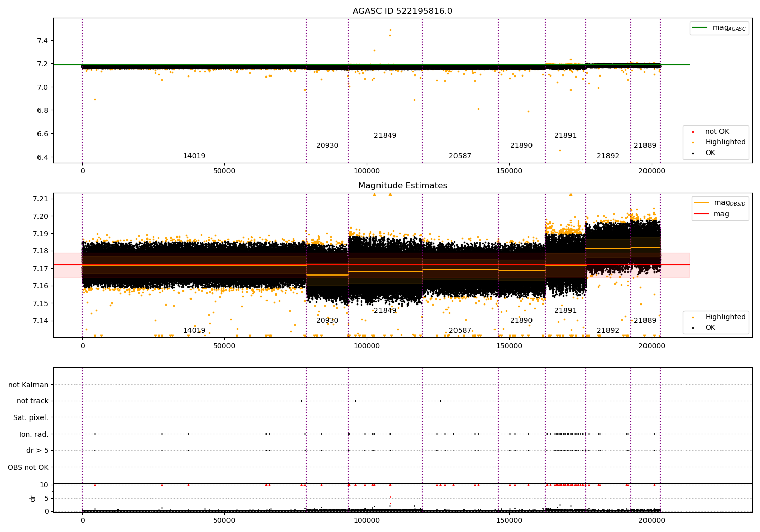The width and height of the screenshot is (760, 532).
Task: Click the 'Ion. rad.' row label
Action: [x=34, y=434]
